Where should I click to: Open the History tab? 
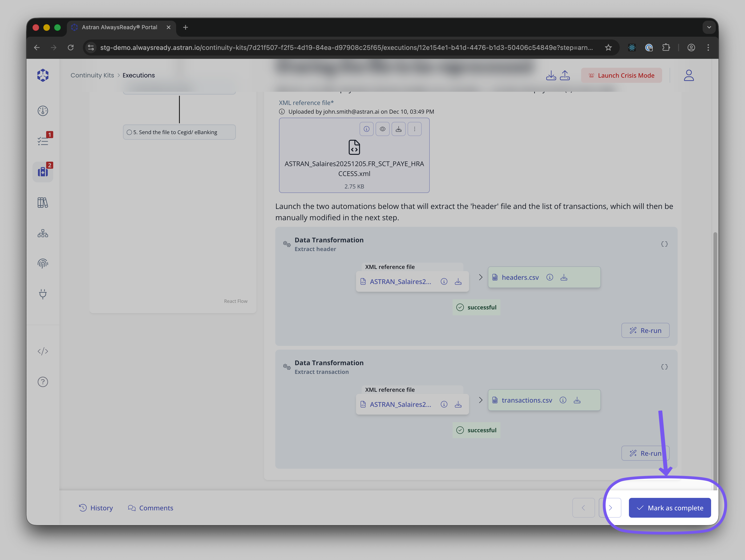pos(96,508)
